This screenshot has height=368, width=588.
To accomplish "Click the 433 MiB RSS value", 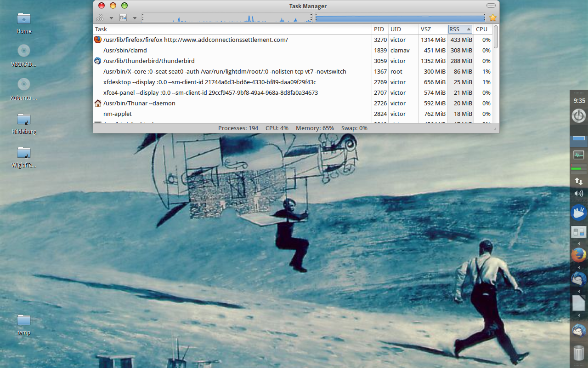I will click(x=462, y=40).
